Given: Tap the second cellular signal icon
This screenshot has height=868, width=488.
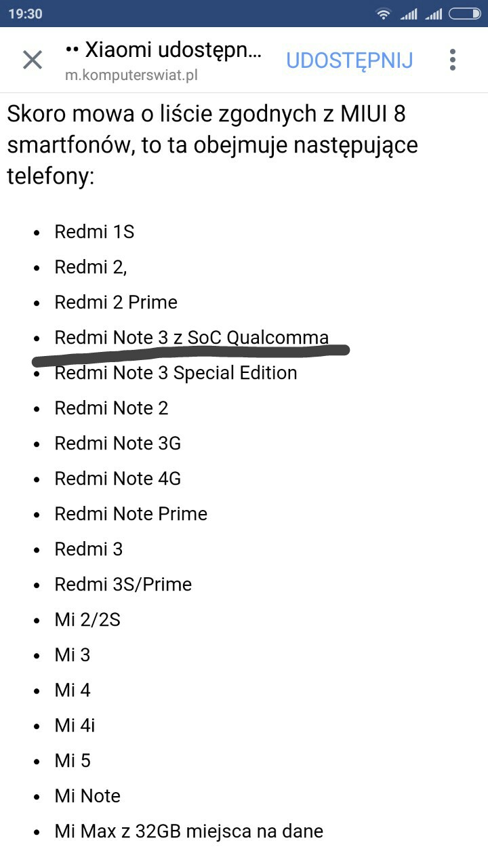Looking at the screenshot, I should (x=433, y=14).
